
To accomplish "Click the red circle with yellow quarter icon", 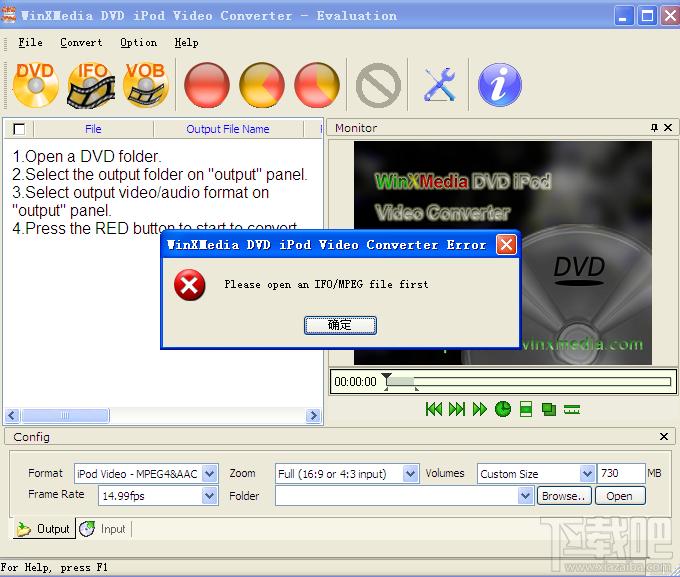I will pyautogui.click(x=317, y=85).
